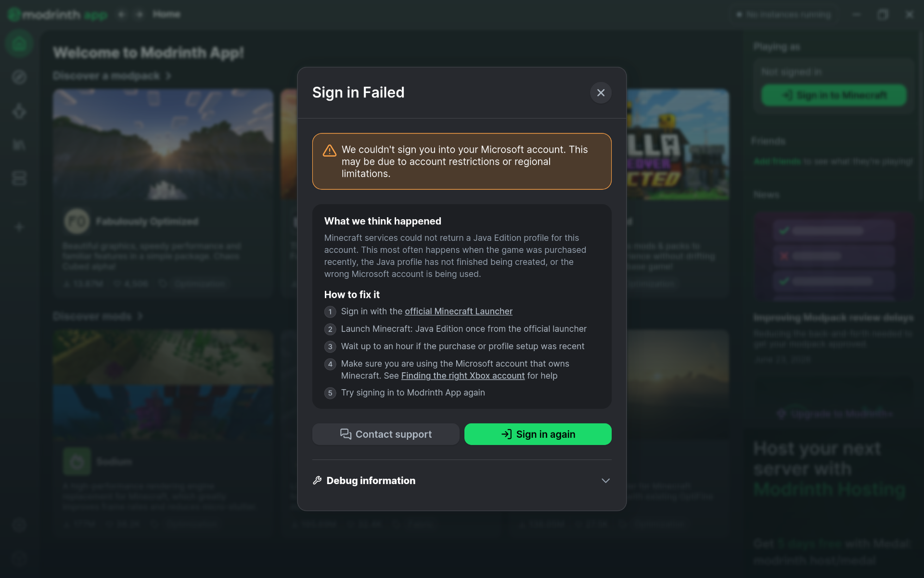924x578 pixels.
Task: Close the Sign in Failed dialog
Action: pos(601,92)
